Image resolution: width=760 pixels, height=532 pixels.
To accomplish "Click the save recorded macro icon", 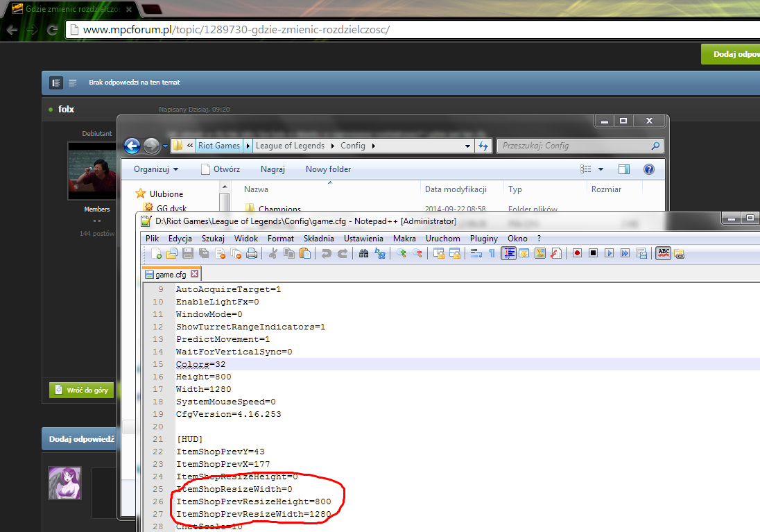I will [641, 253].
